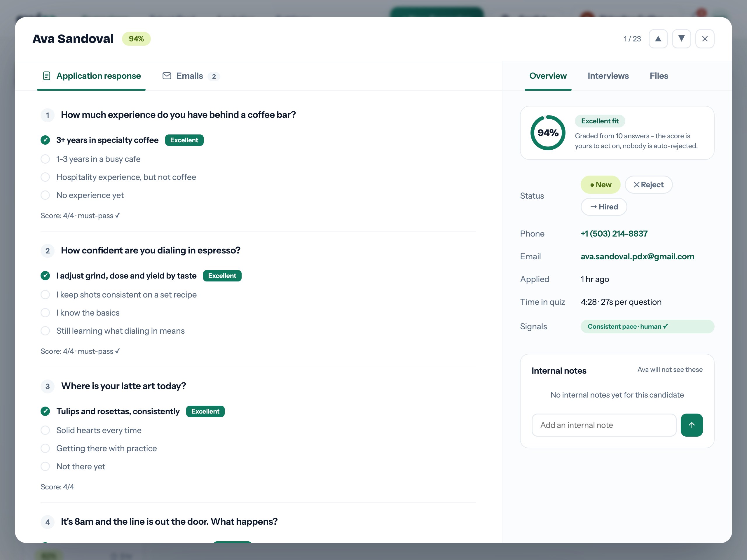The image size is (747, 560).
Task: Switch to the Interviews tab
Action: pos(608,76)
